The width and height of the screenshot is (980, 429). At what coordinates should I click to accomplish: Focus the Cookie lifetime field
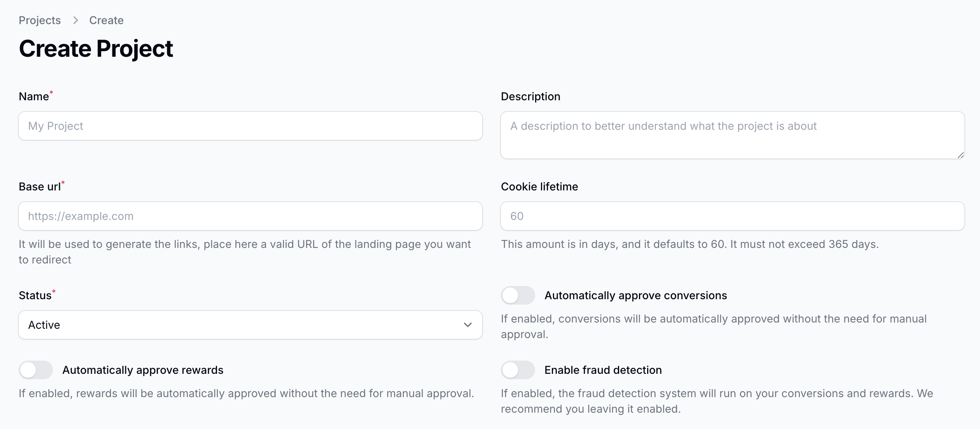tap(732, 216)
